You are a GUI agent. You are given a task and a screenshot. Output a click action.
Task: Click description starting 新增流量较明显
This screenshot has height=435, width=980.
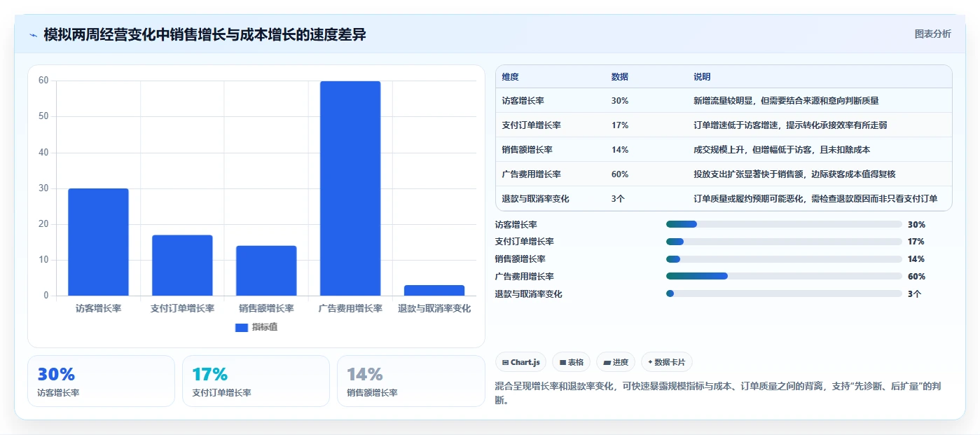click(x=786, y=100)
